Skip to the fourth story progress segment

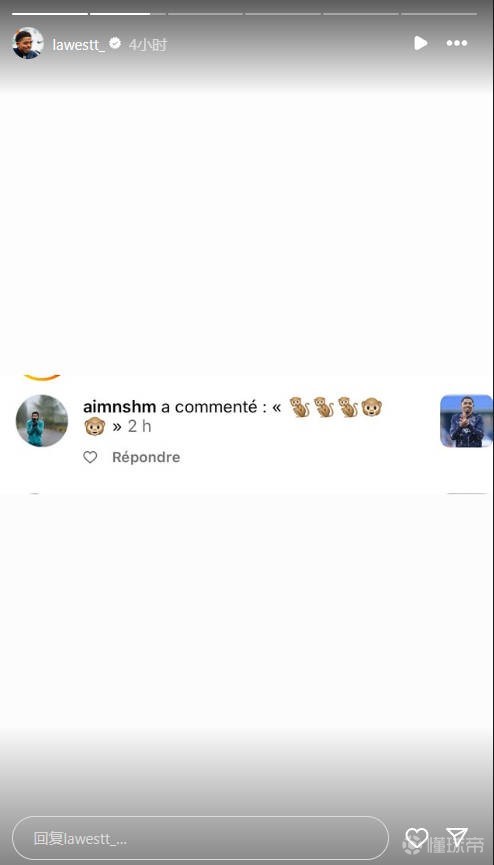pyautogui.click(x=283, y=13)
